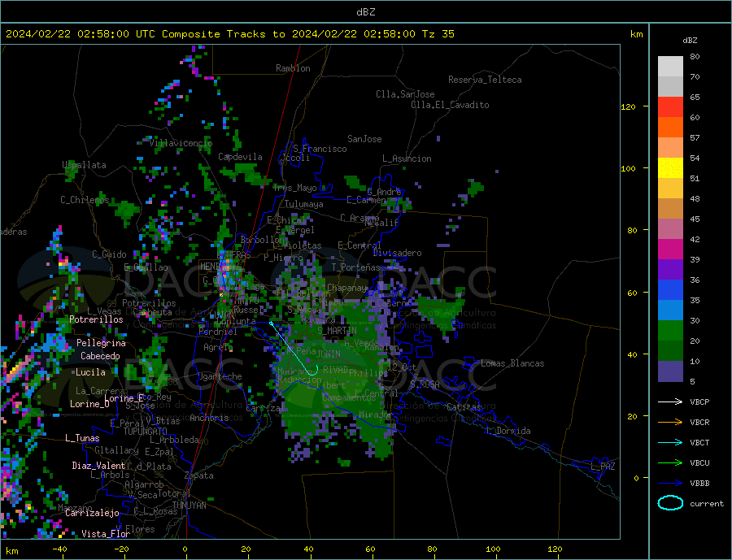Click the 100 tick on right axis

628,168
